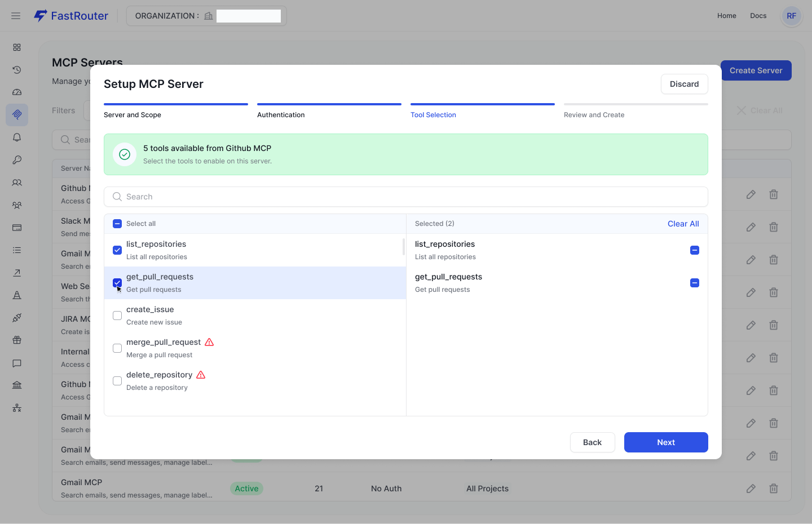The image size is (812, 524).
Task: Go to the Authentication step
Action: (281, 114)
